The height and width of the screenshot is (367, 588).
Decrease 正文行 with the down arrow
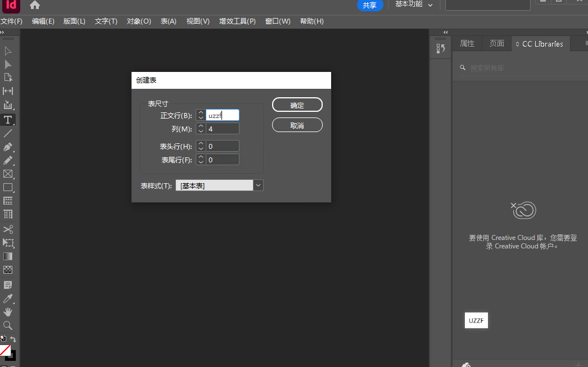(x=201, y=117)
